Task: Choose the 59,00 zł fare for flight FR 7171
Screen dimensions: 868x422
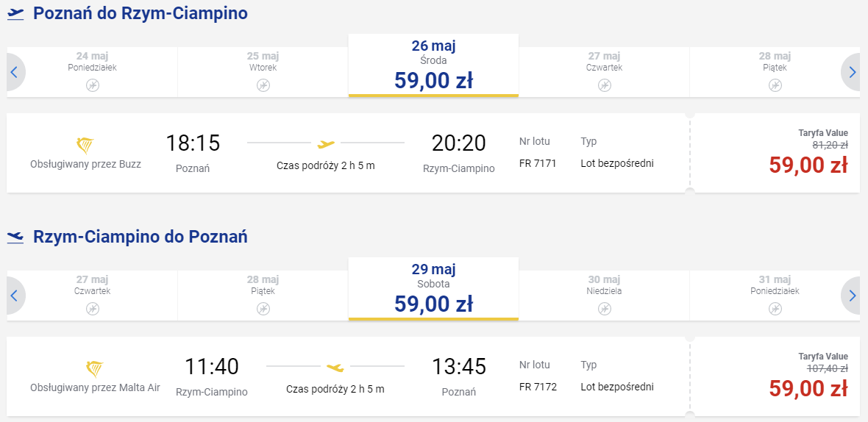Action: (x=808, y=165)
